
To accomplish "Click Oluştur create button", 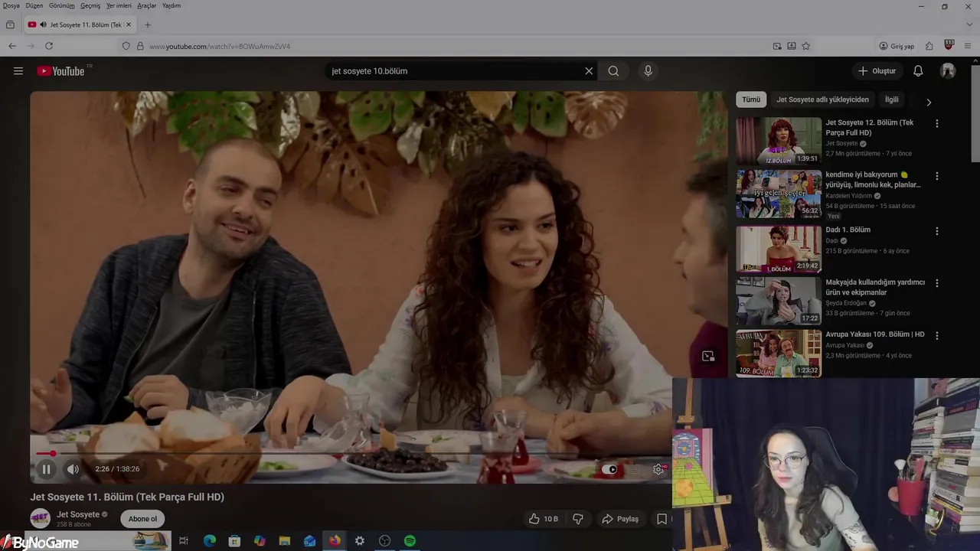I will (877, 71).
